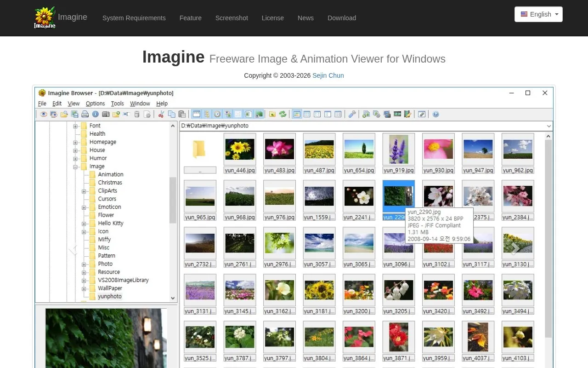
Task: Select the highlighted thumbnails view mode button
Action: coord(297,114)
